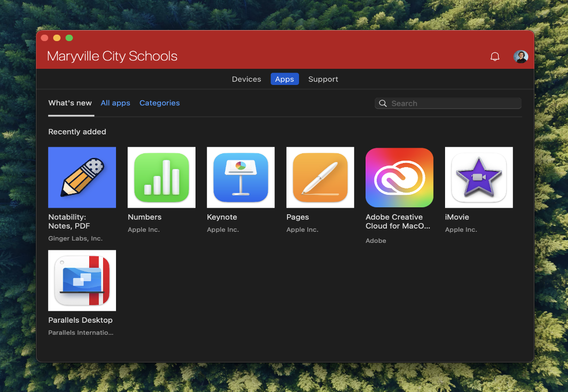Switch to the Support tab
Viewport: 568px width, 392px height.
click(323, 79)
